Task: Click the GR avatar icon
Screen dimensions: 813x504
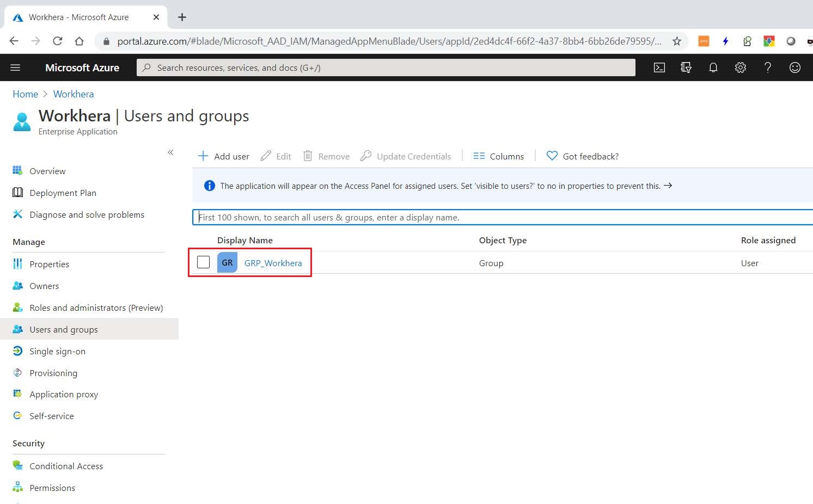Action: click(x=227, y=262)
